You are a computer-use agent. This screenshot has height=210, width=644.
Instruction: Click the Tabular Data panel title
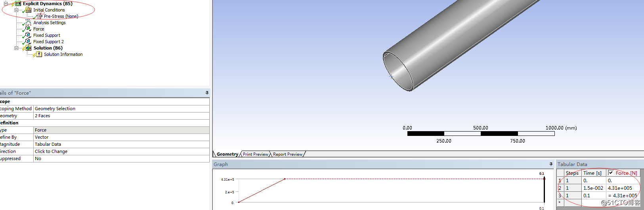pyautogui.click(x=572, y=164)
